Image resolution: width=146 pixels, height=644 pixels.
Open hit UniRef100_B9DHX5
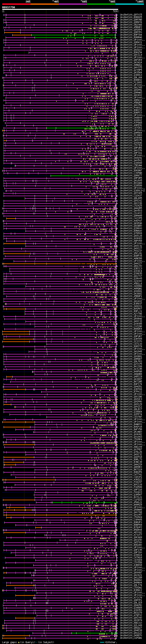pyautogui.click(x=131, y=17)
